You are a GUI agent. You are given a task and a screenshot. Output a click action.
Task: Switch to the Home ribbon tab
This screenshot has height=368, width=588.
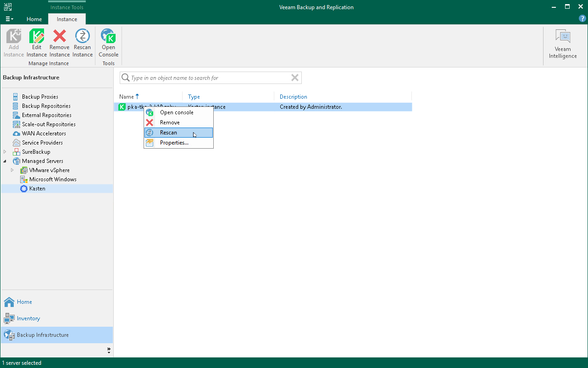(x=34, y=19)
